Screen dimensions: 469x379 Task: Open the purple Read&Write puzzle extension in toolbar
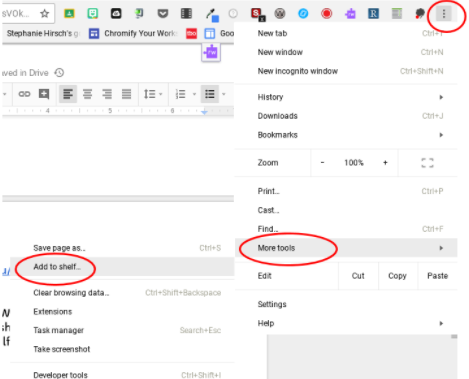[350, 14]
